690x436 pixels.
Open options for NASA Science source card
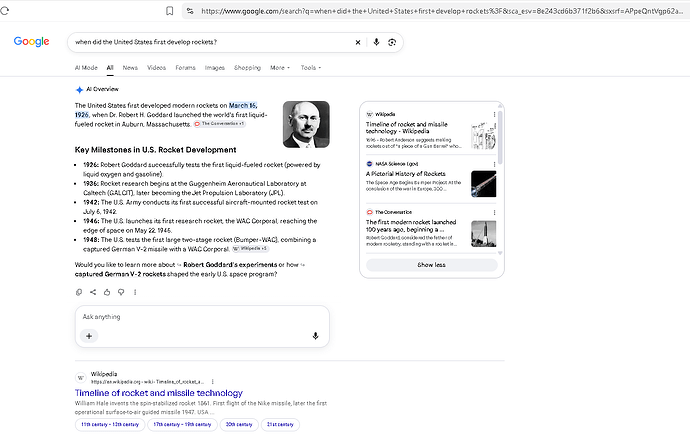click(x=494, y=164)
